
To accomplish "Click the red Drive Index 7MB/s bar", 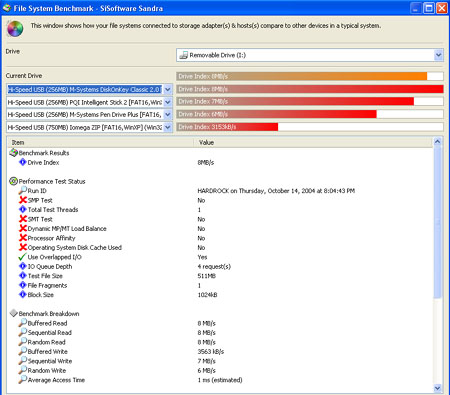I will pos(295,101).
